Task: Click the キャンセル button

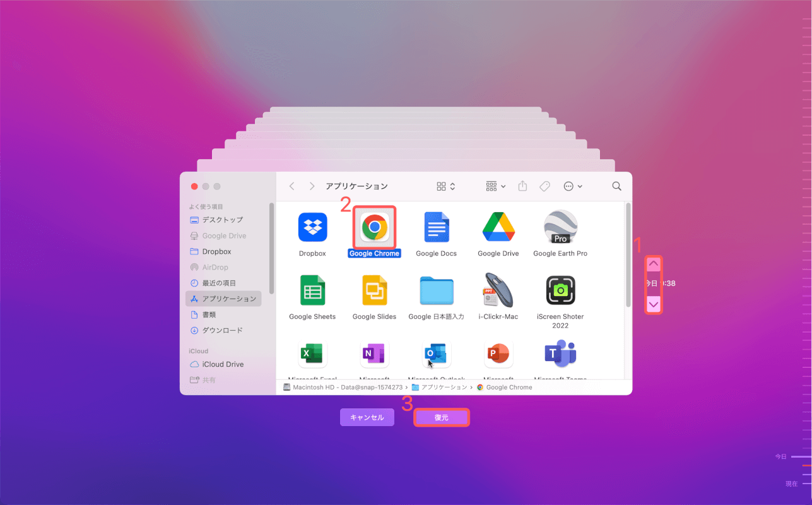Action: coord(367,417)
